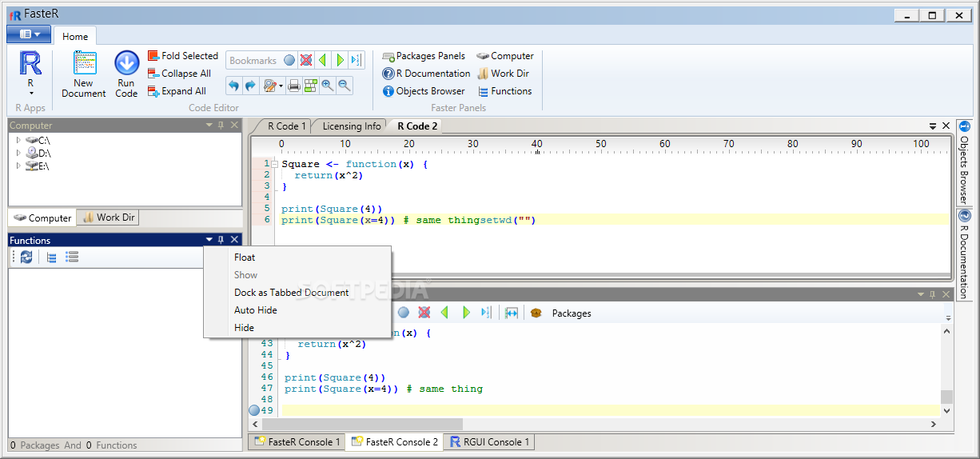Toggle bookmark with the blue circle in ribbon
Screen dimensions: 980x459
tap(289, 61)
